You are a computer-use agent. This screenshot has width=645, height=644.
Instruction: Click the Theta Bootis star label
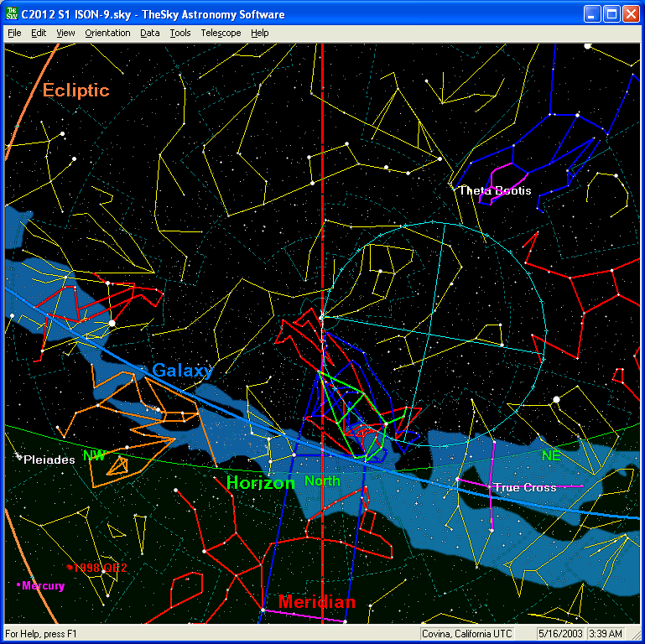coord(495,190)
